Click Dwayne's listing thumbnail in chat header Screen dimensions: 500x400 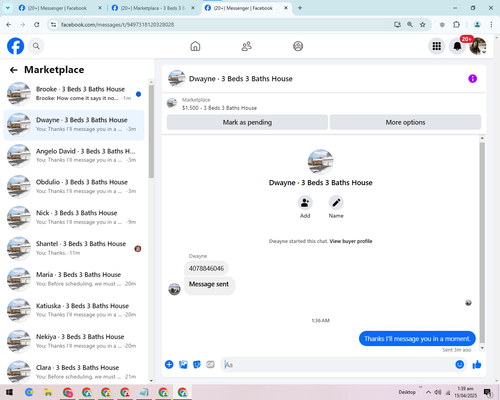[177, 78]
